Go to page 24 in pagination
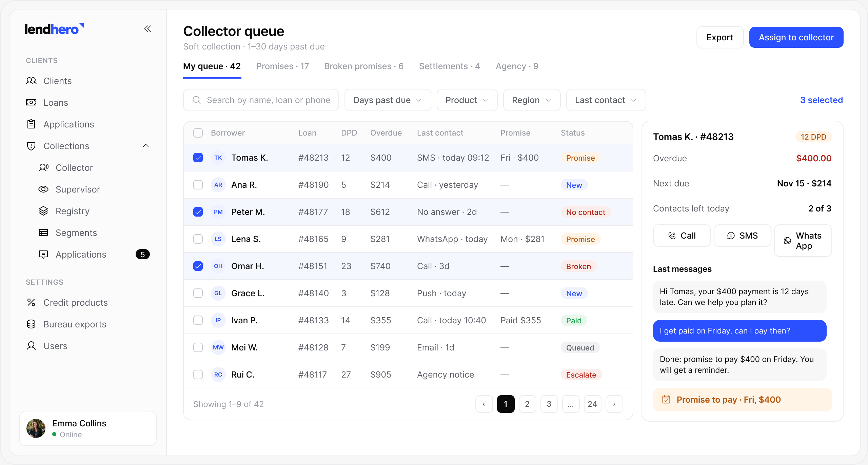868x465 pixels. point(592,404)
